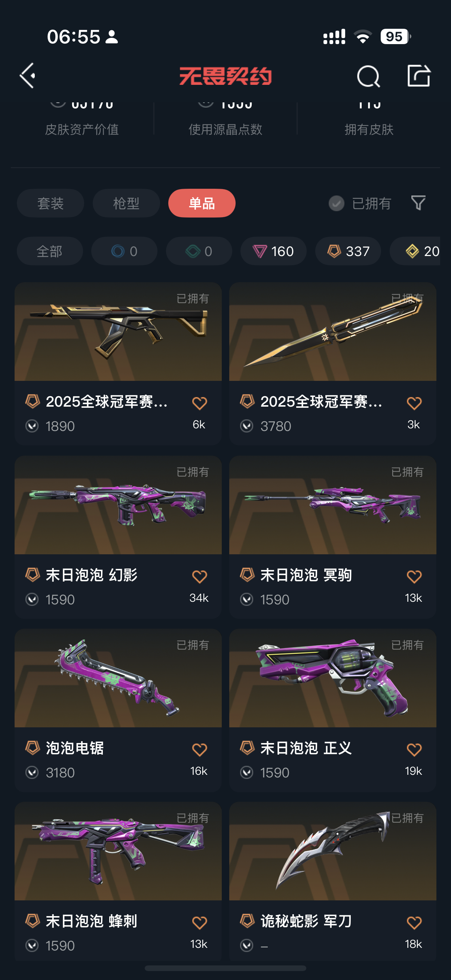451x980 pixels.
Task: Select the 单品 tab
Action: (x=202, y=203)
